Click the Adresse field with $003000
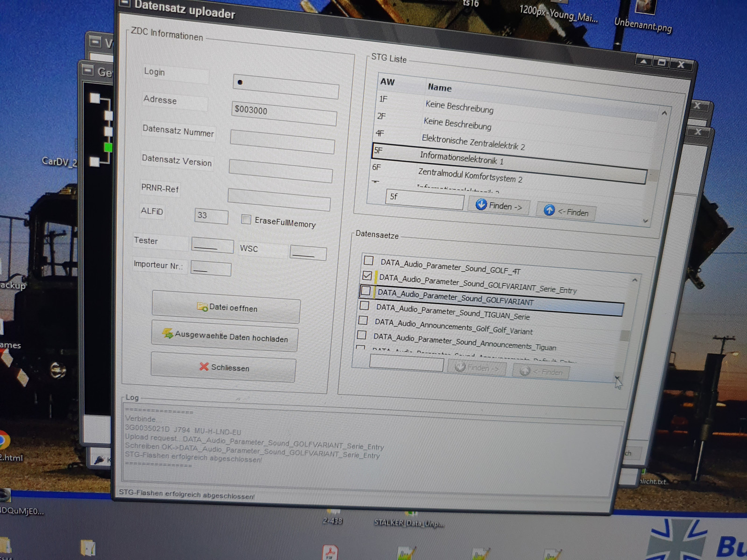 284,113
